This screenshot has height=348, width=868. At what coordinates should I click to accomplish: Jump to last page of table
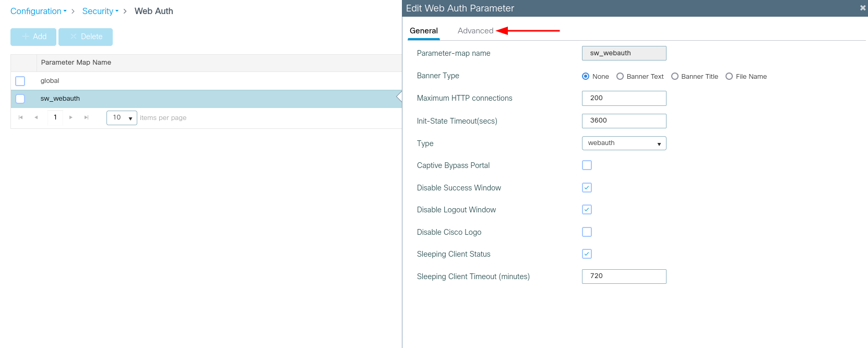[86, 117]
